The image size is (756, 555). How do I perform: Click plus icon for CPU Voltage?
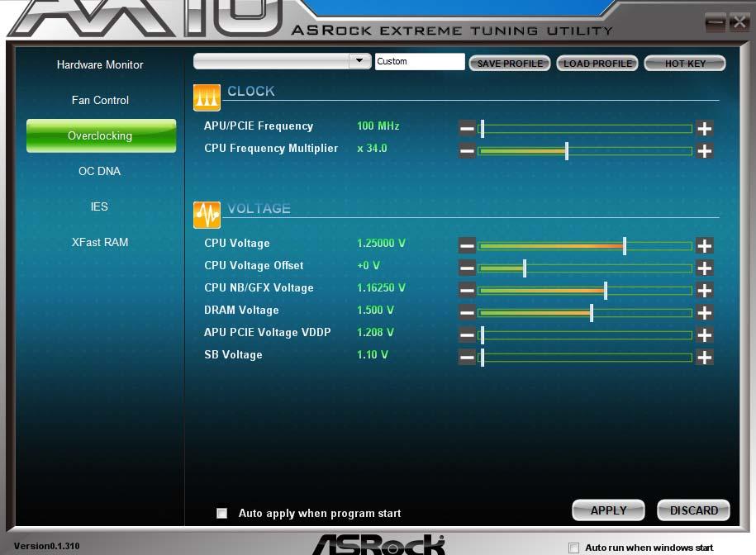click(705, 246)
